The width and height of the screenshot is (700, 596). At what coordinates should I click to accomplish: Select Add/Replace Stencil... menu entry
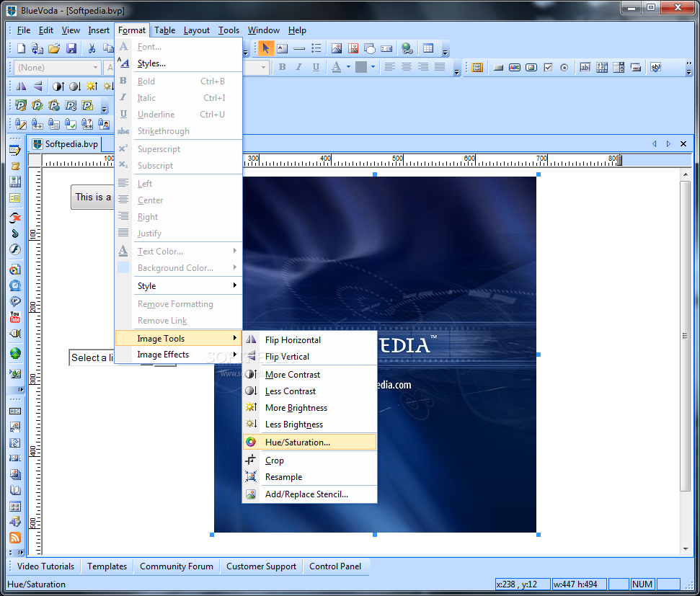[x=310, y=494]
